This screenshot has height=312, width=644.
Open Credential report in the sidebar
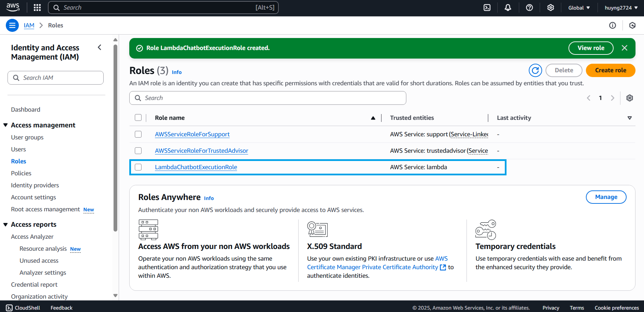[34, 285]
